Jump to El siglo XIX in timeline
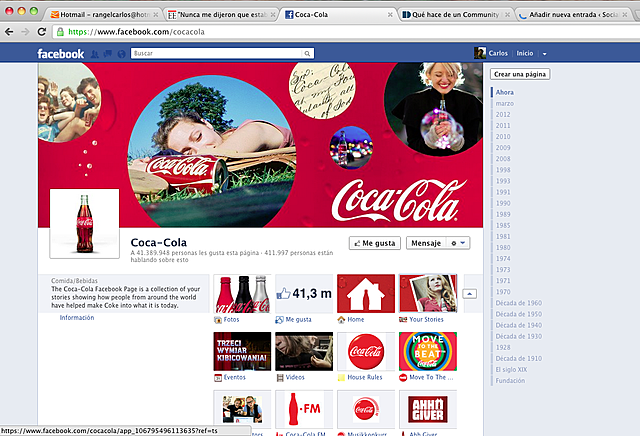Screen dimensions: 640x436 click(x=511, y=369)
